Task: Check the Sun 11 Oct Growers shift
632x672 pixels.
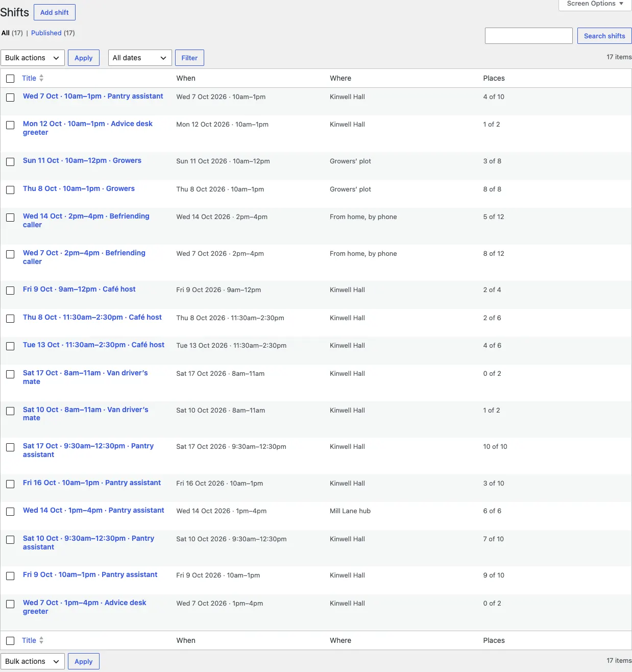Action: [10, 162]
